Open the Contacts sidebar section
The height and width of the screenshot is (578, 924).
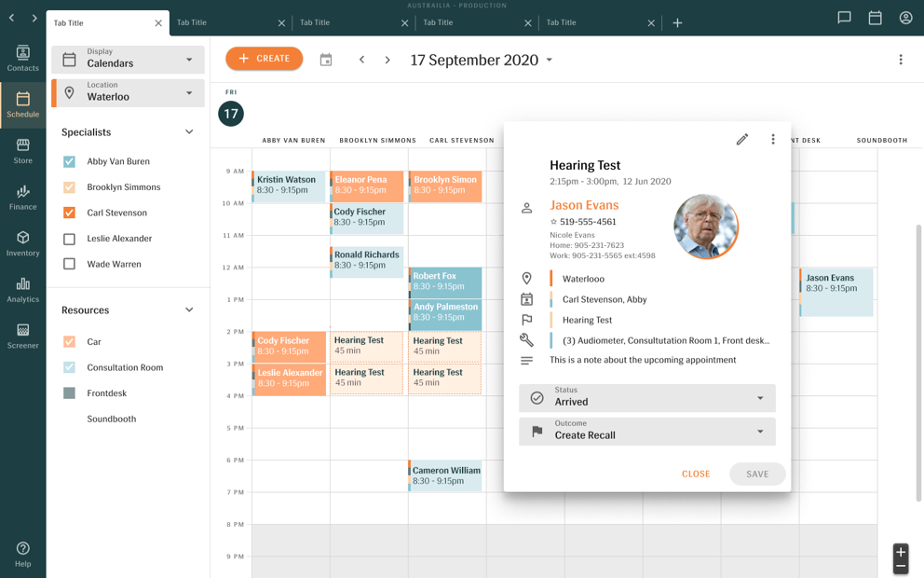22,58
